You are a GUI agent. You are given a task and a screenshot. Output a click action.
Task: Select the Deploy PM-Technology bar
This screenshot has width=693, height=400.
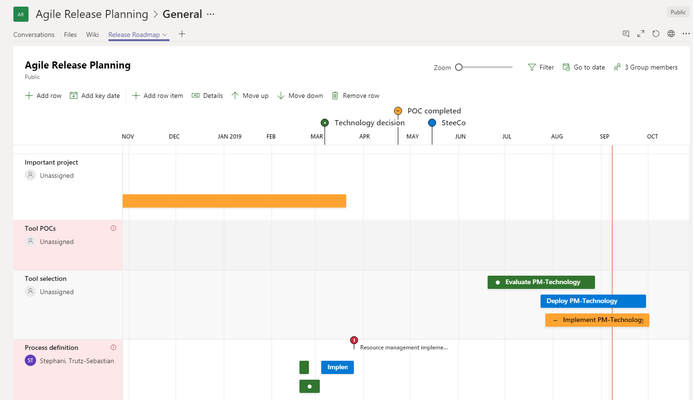593,301
